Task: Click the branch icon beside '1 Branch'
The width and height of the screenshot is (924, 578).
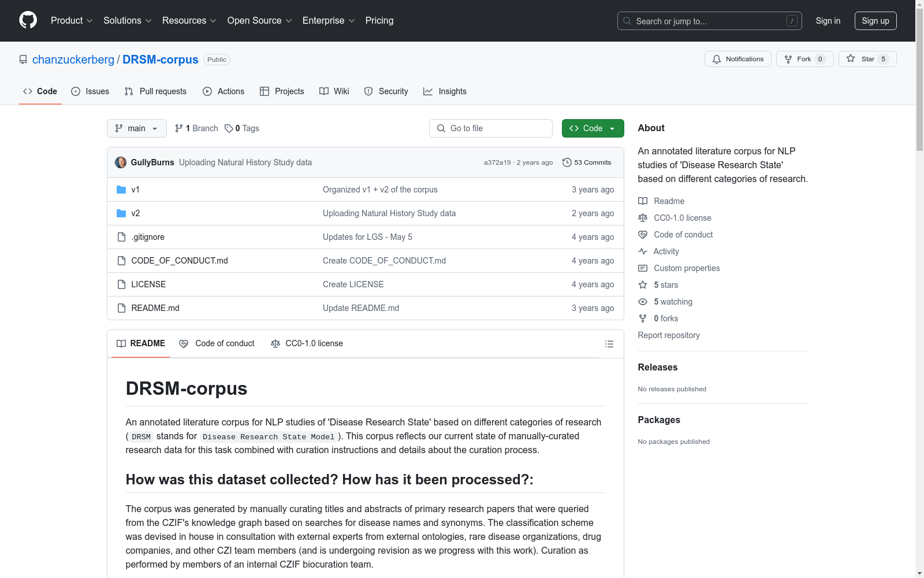Action: coord(179,128)
